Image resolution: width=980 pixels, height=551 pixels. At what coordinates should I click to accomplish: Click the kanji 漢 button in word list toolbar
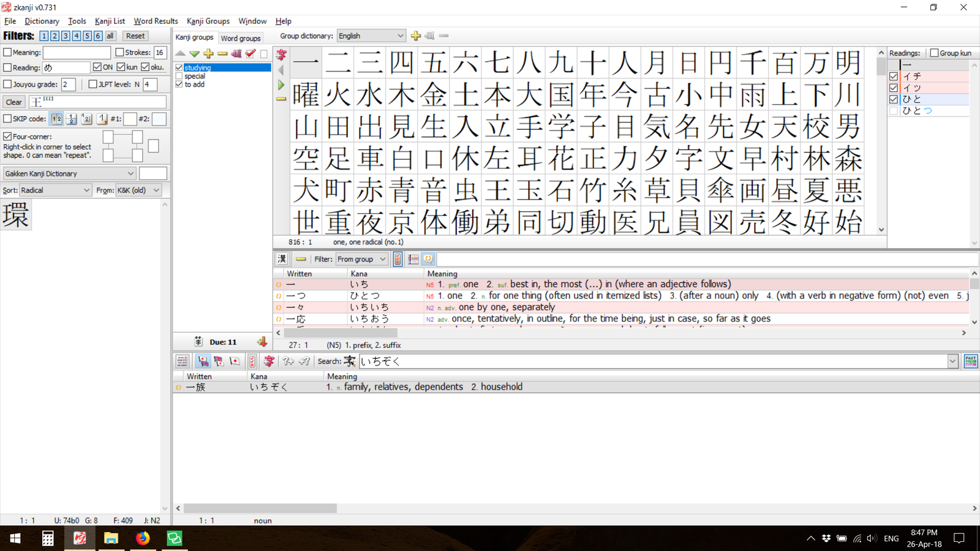[282, 259]
